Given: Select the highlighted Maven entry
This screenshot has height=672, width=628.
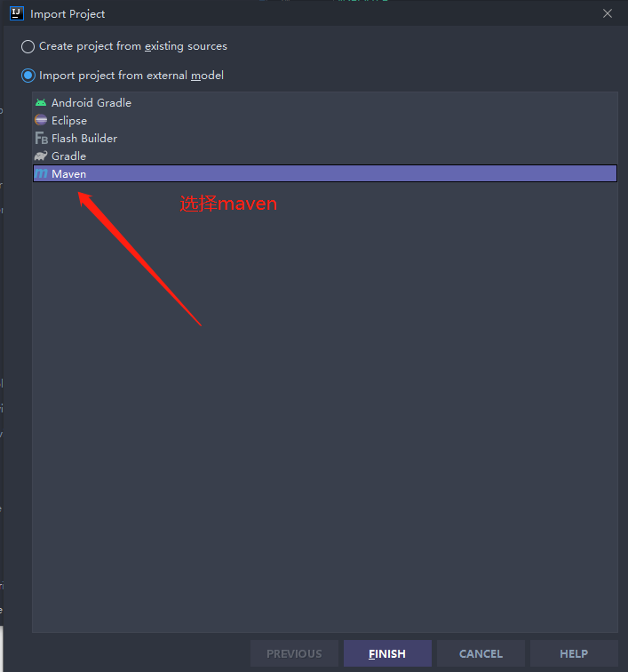Looking at the screenshot, I should (x=325, y=173).
